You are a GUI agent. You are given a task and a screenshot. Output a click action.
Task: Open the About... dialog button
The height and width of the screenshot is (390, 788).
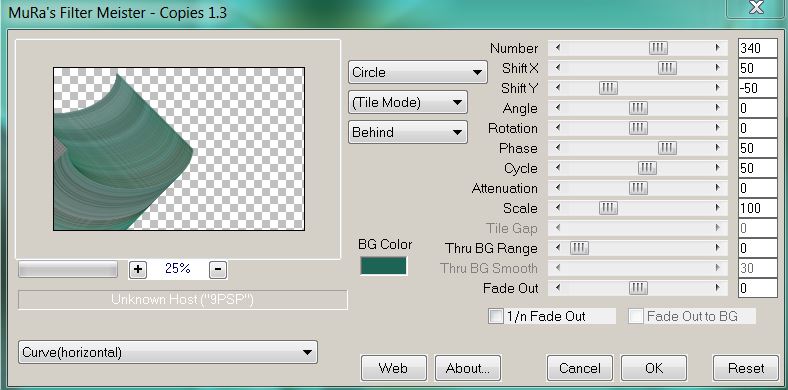[x=468, y=368]
